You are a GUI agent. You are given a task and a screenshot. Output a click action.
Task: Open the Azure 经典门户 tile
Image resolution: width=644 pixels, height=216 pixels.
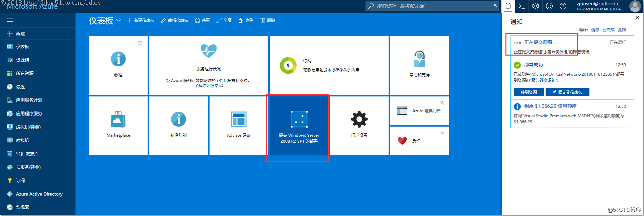pyautogui.click(x=419, y=111)
